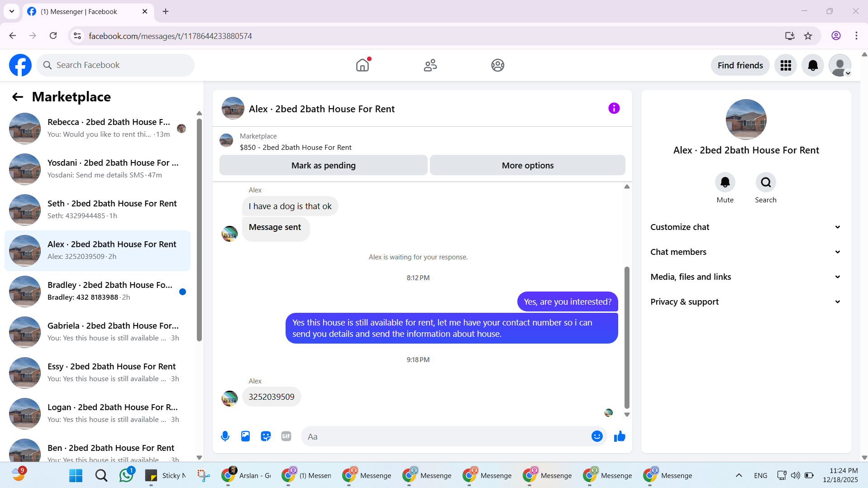Click the Find friends button

(740, 66)
